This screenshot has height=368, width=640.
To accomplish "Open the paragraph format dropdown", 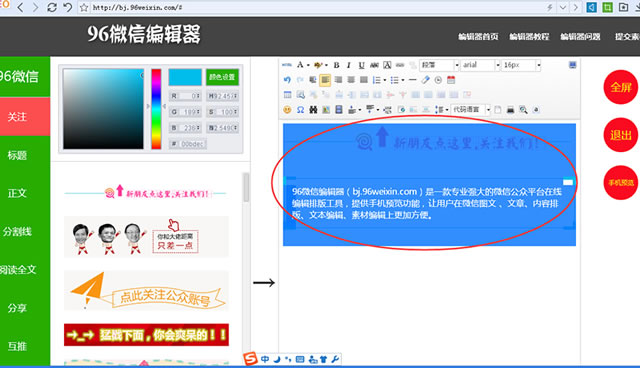I will tap(440, 65).
